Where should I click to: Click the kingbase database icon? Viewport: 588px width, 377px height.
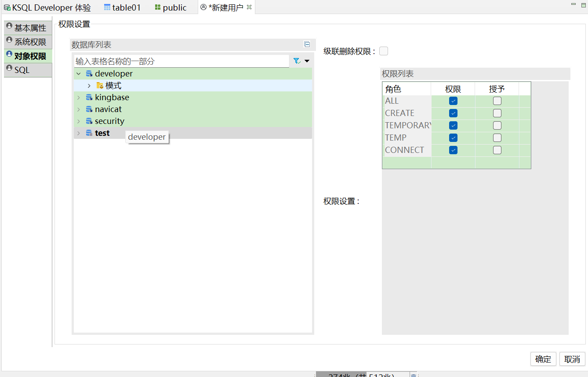pos(89,98)
